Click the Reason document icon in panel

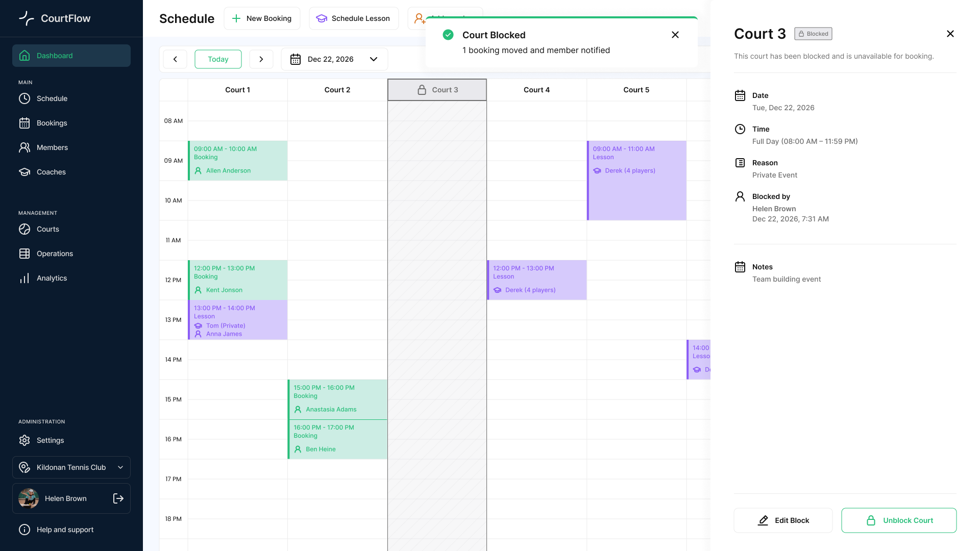(x=740, y=163)
